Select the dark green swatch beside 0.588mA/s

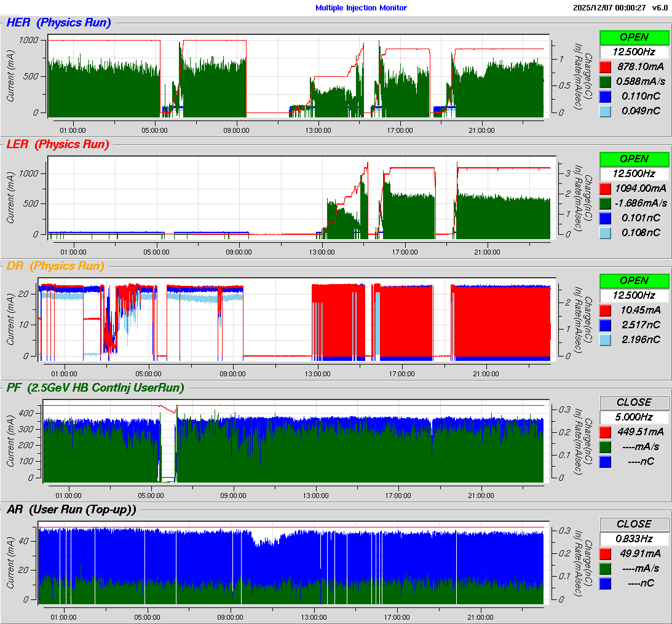pyautogui.click(x=605, y=81)
